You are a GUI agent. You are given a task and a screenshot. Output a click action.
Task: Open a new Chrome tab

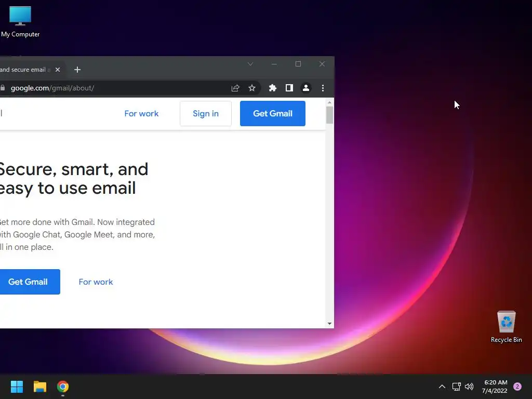77,70
